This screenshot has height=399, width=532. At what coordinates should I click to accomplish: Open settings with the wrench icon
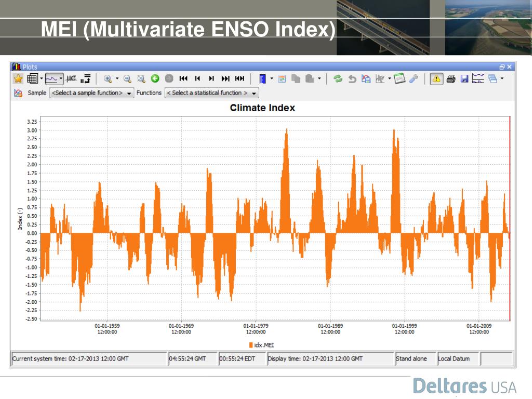(414, 79)
